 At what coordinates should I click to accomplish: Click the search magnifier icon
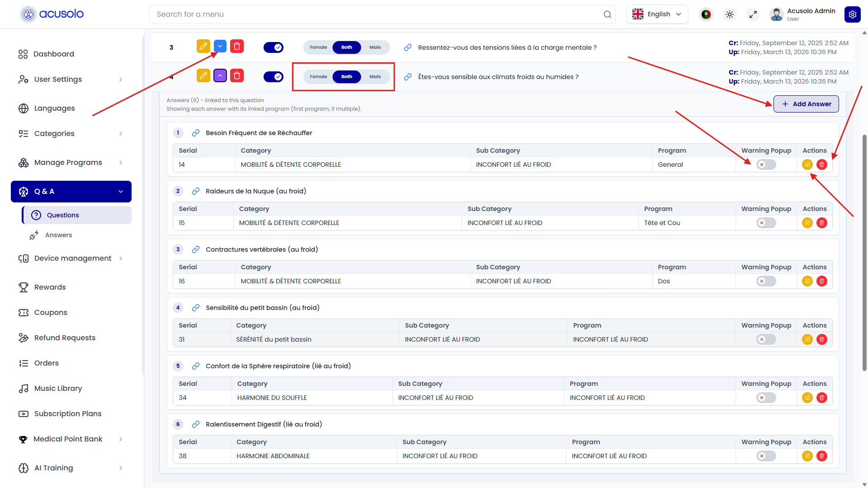pyautogui.click(x=608, y=14)
